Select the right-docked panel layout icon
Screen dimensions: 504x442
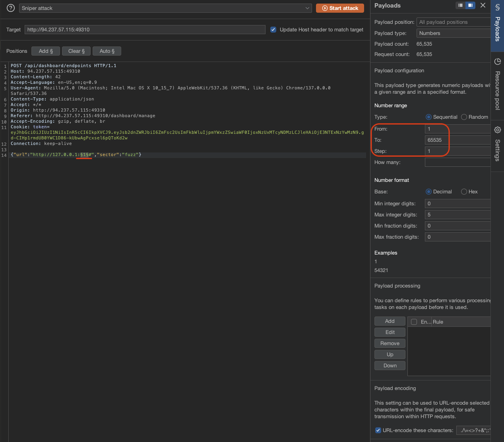[470, 6]
